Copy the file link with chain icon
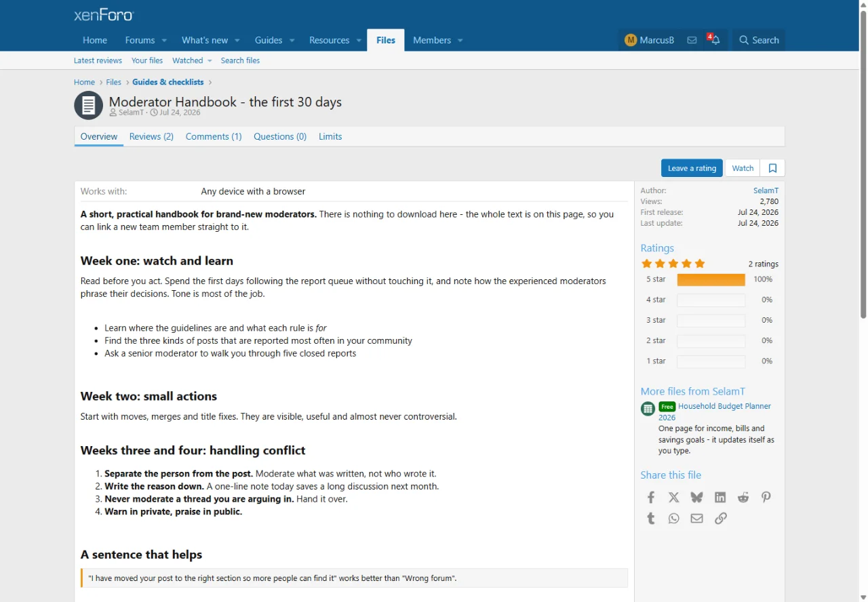Viewport: 868px width, 602px height. [720, 519]
